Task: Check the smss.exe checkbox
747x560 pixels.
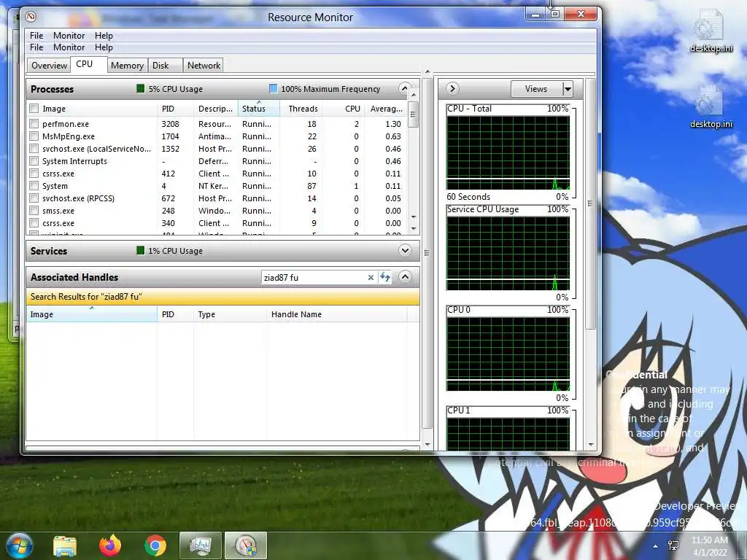Action: 34,211
